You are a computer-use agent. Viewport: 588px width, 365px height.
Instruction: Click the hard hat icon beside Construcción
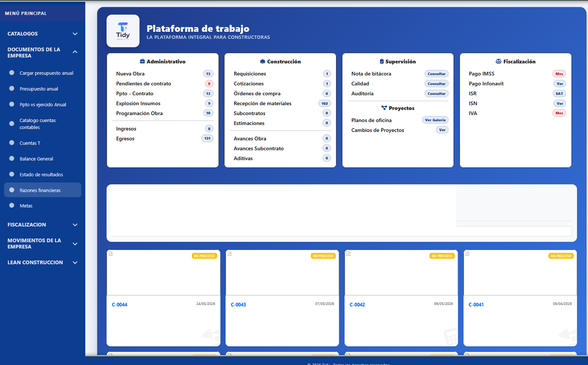click(262, 61)
